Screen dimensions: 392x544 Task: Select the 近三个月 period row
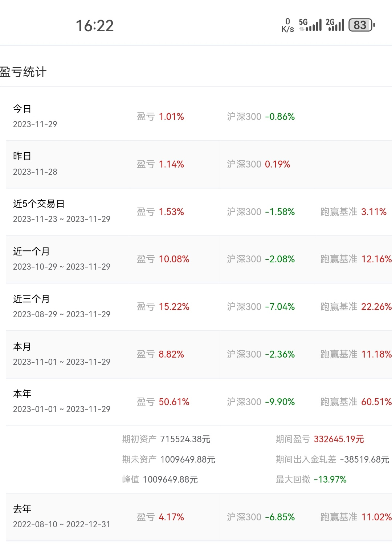point(196,307)
